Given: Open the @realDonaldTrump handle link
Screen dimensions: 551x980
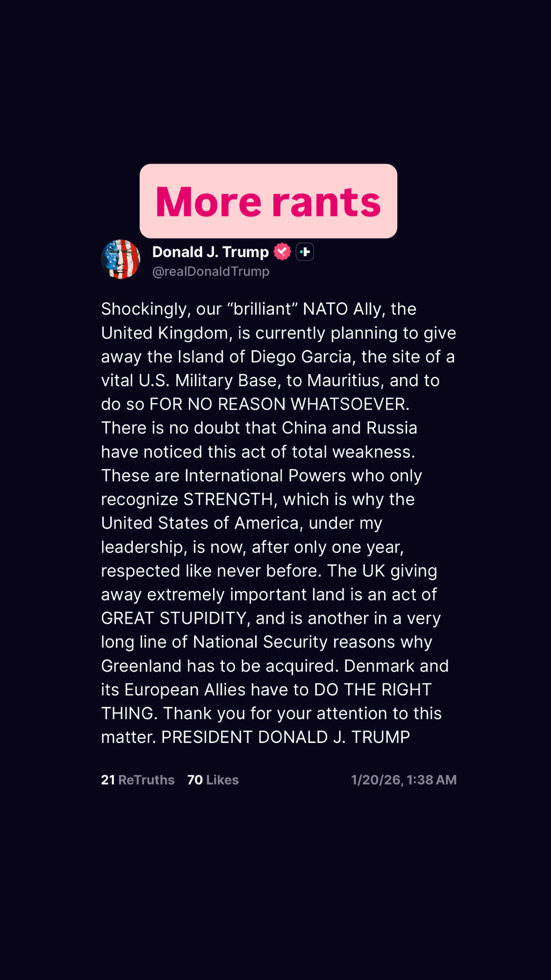Looking at the screenshot, I should click(211, 271).
